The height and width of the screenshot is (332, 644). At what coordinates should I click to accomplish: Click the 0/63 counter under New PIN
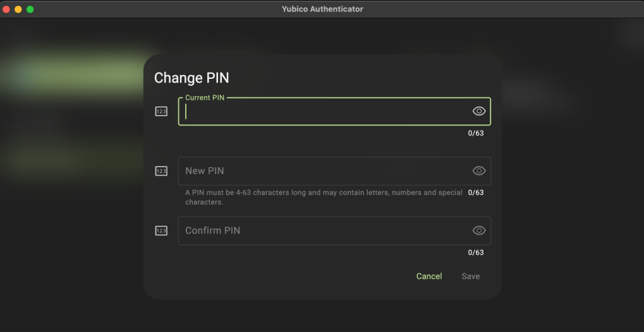click(x=475, y=193)
